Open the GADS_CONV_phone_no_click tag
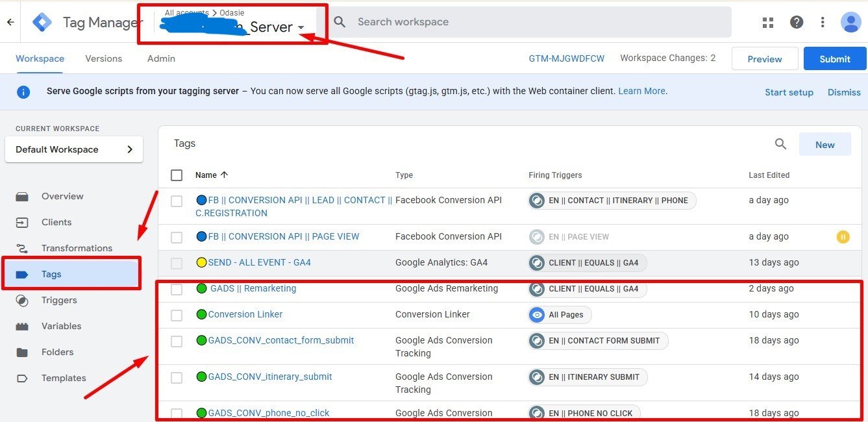This screenshot has width=868, height=422. tap(269, 413)
